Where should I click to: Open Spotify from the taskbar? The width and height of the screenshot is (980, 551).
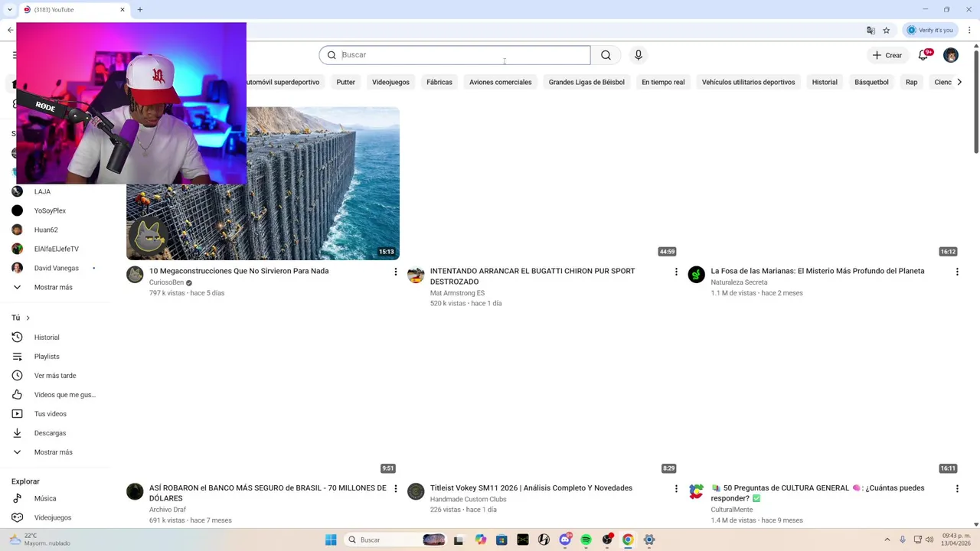[x=586, y=540]
